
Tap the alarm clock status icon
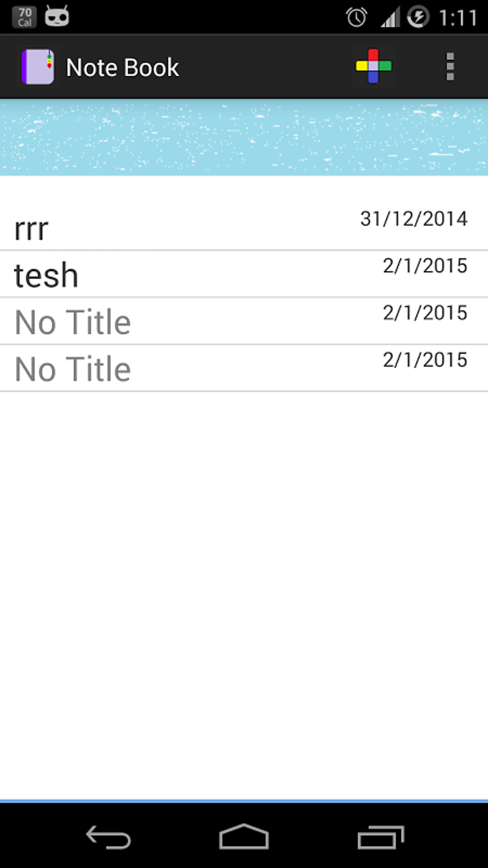(x=356, y=18)
